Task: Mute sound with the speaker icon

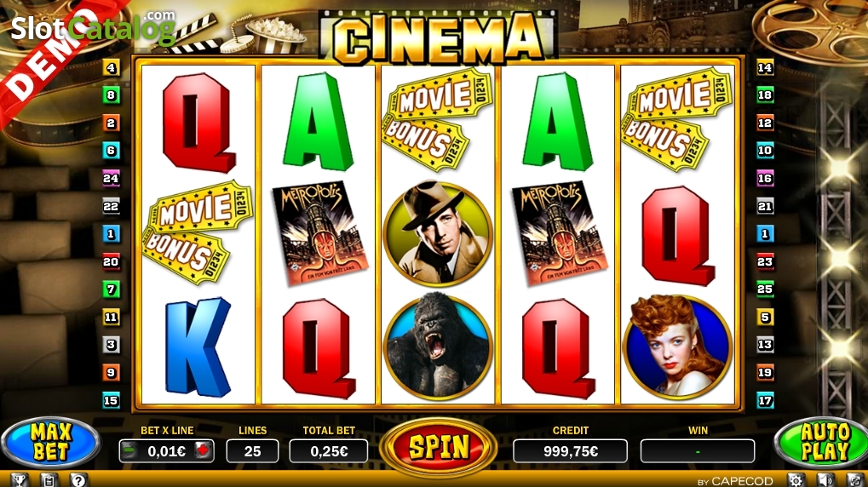Action: 825,480
